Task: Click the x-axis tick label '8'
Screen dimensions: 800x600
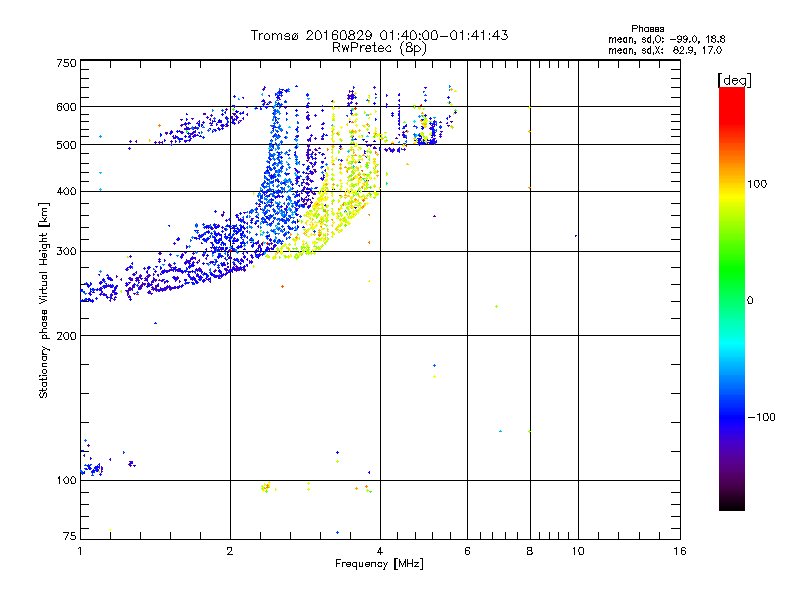Action: click(x=530, y=551)
